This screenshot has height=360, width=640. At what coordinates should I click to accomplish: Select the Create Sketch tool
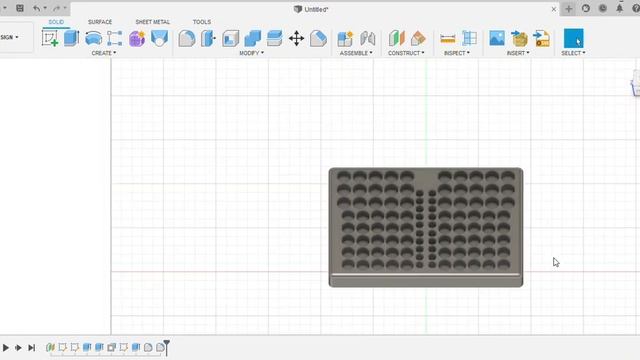50,38
